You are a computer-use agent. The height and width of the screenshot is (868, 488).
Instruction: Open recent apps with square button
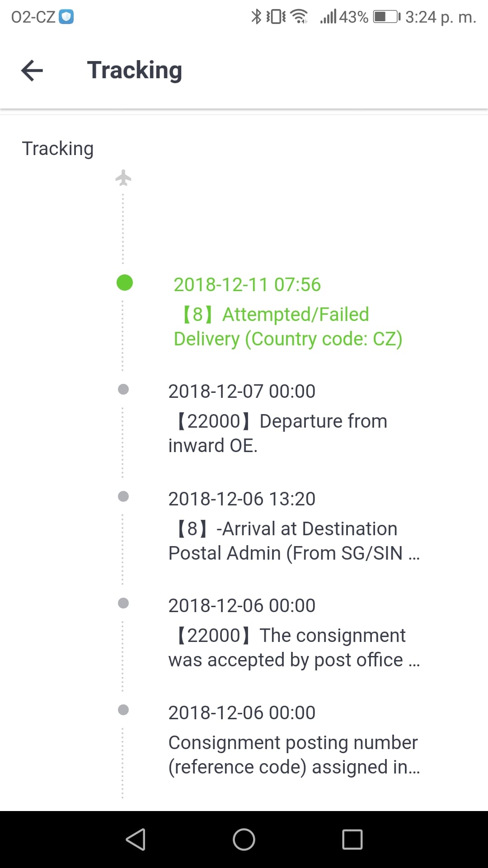click(352, 840)
